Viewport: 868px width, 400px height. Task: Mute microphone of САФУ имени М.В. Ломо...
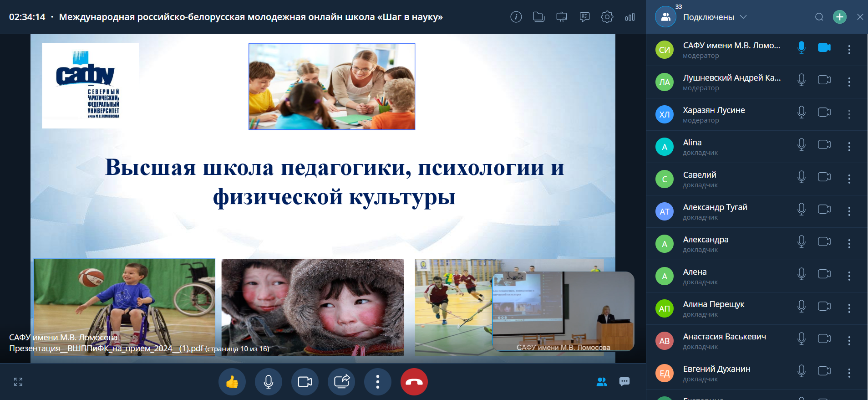pyautogui.click(x=802, y=47)
